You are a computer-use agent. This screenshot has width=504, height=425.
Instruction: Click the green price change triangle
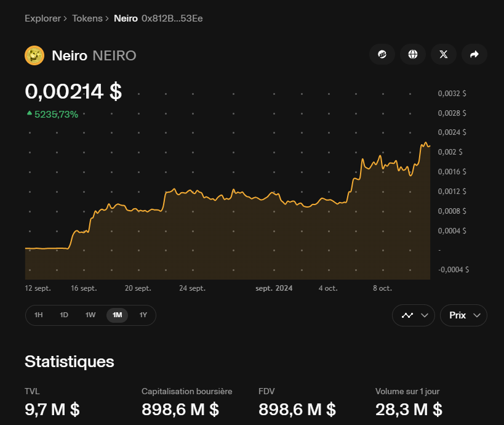tap(29, 114)
